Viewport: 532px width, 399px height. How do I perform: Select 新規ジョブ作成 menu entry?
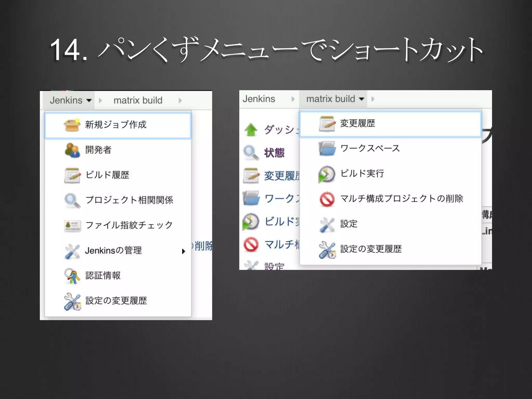pyautogui.click(x=118, y=125)
